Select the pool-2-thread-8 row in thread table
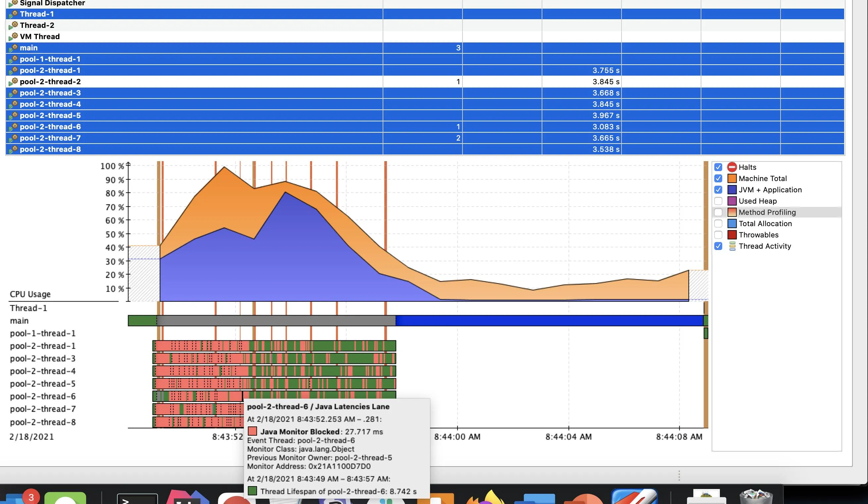868x504 pixels. pyautogui.click(x=50, y=149)
